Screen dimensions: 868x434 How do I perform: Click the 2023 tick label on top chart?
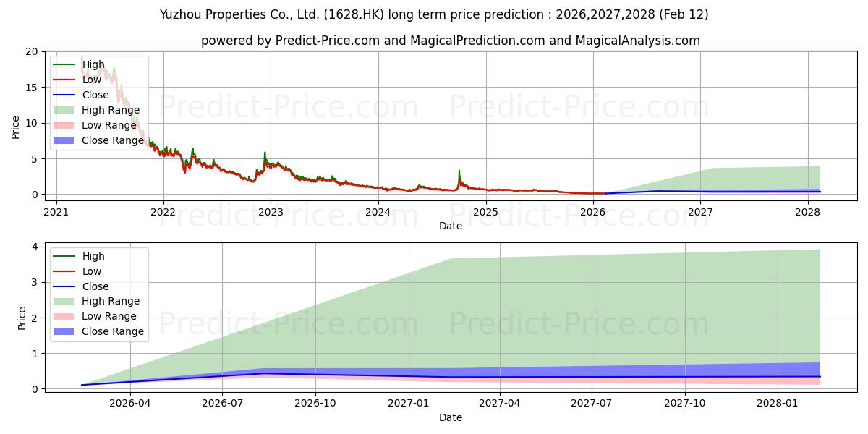point(271,212)
